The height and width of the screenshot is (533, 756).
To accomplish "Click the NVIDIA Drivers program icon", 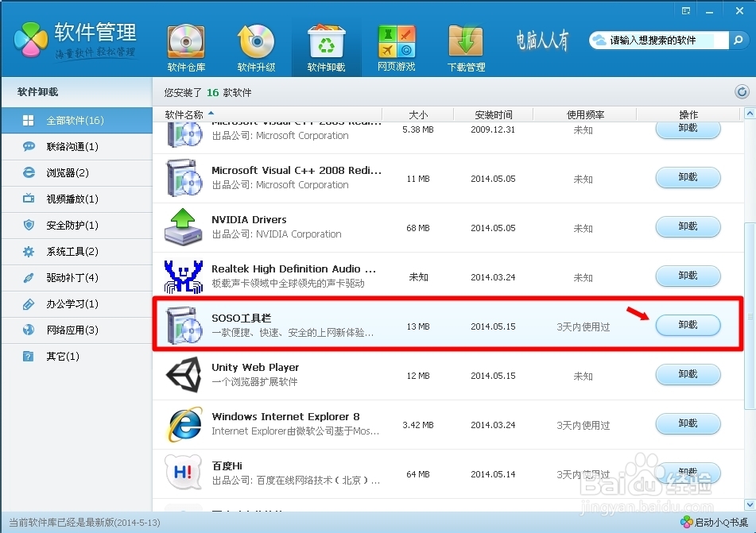I will pyautogui.click(x=183, y=226).
